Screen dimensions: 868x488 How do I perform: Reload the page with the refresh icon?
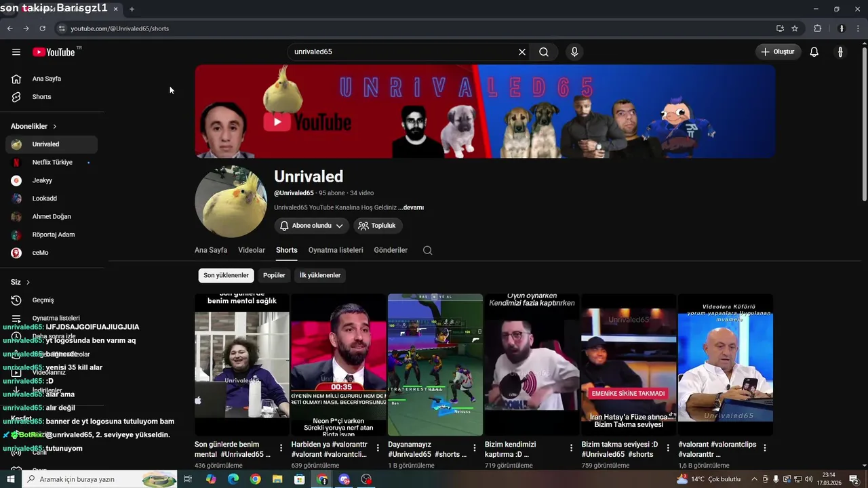point(42,28)
